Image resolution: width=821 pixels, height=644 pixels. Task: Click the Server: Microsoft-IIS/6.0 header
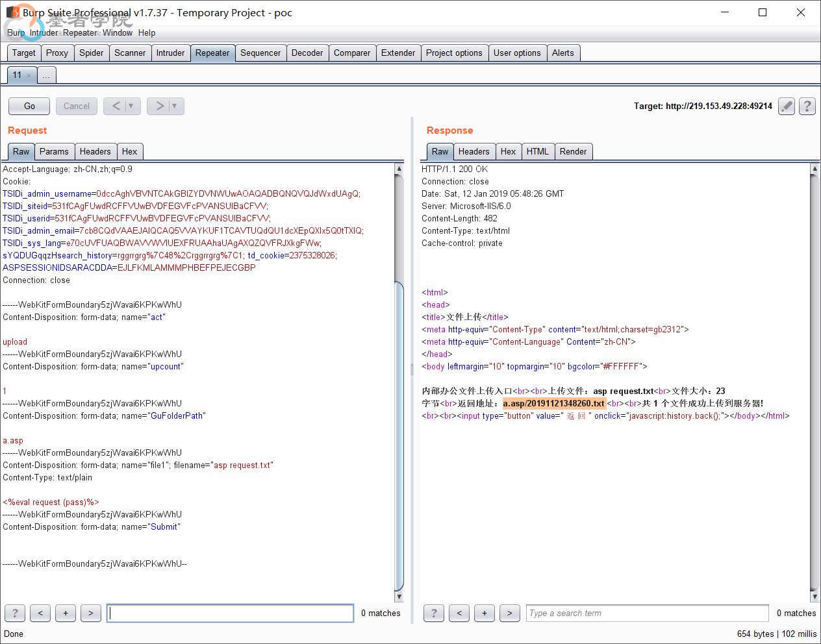pos(466,206)
